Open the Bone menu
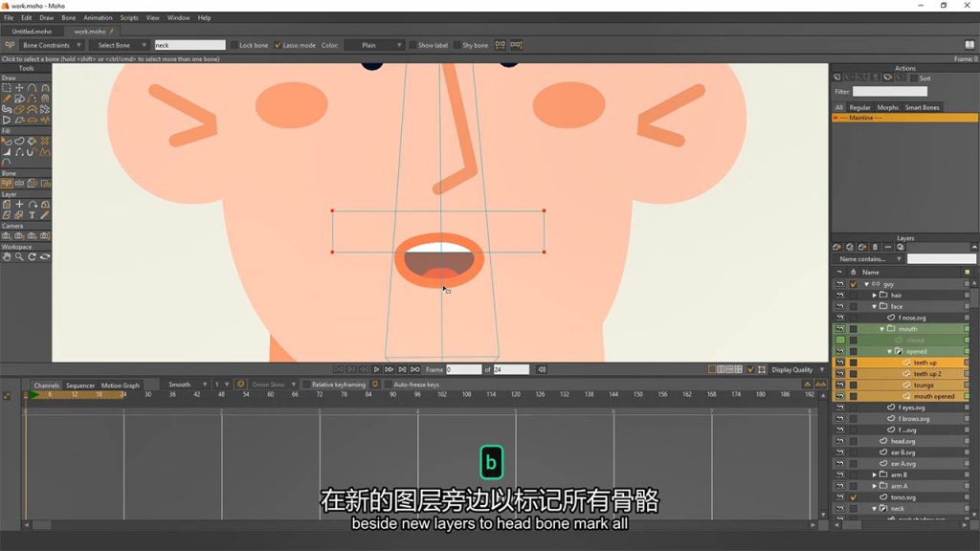 (x=68, y=18)
